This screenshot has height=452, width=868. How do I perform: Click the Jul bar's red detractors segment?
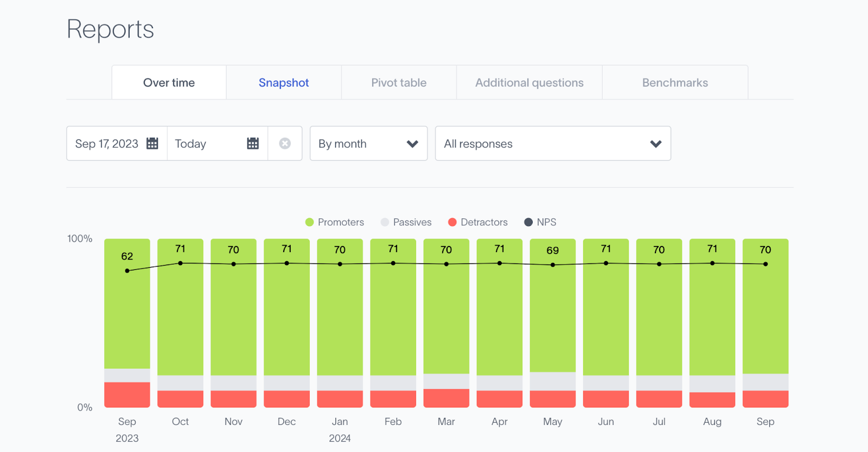click(x=659, y=399)
